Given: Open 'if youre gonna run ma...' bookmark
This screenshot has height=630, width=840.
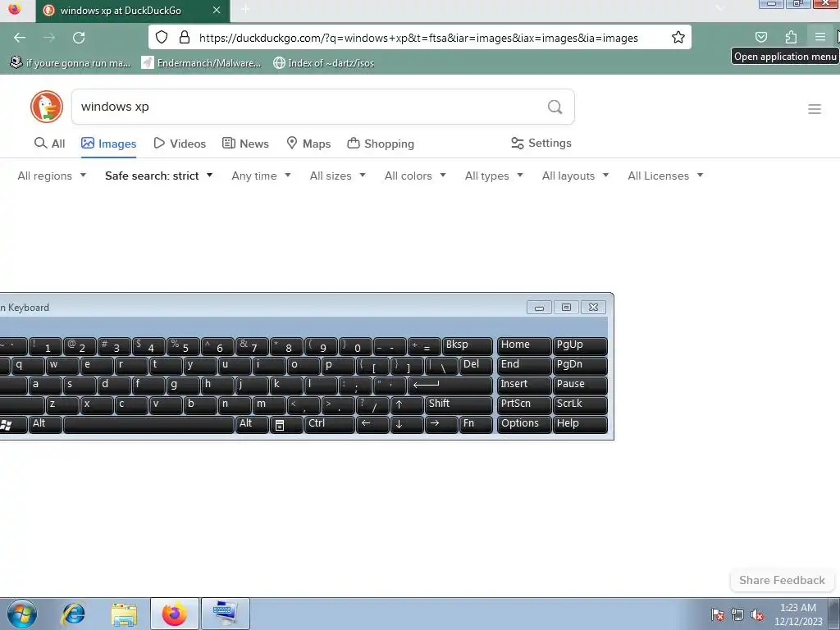Looking at the screenshot, I should click(x=71, y=63).
